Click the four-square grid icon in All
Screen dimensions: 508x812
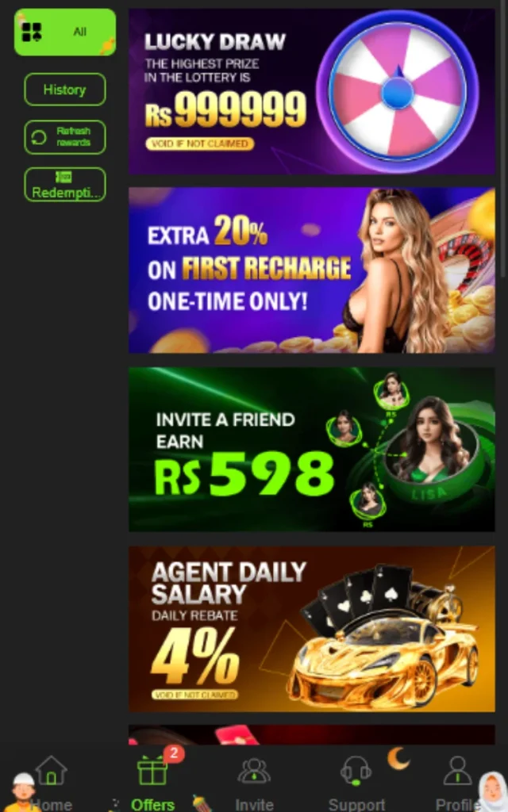[x=32, y=32]
